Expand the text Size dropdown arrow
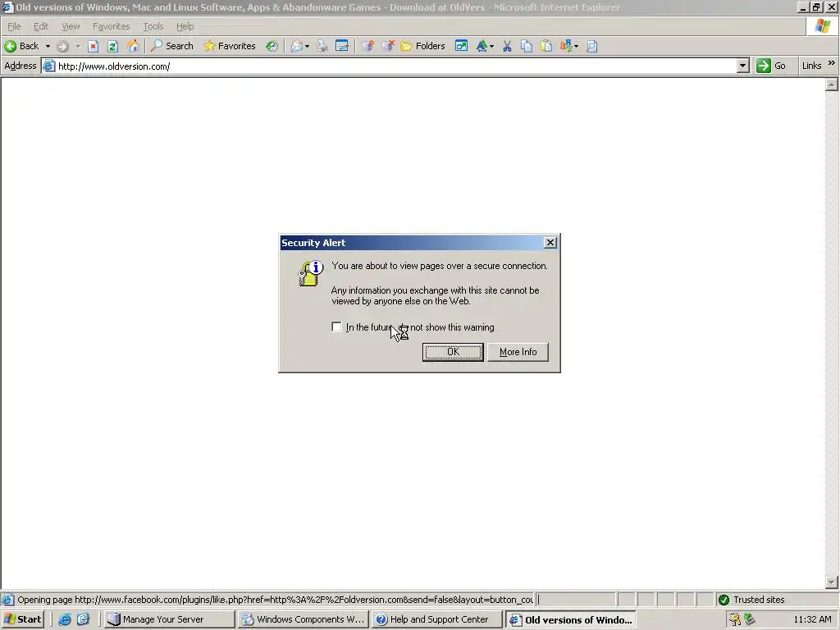Screen dimensions: 840x630 click(491, 47)
